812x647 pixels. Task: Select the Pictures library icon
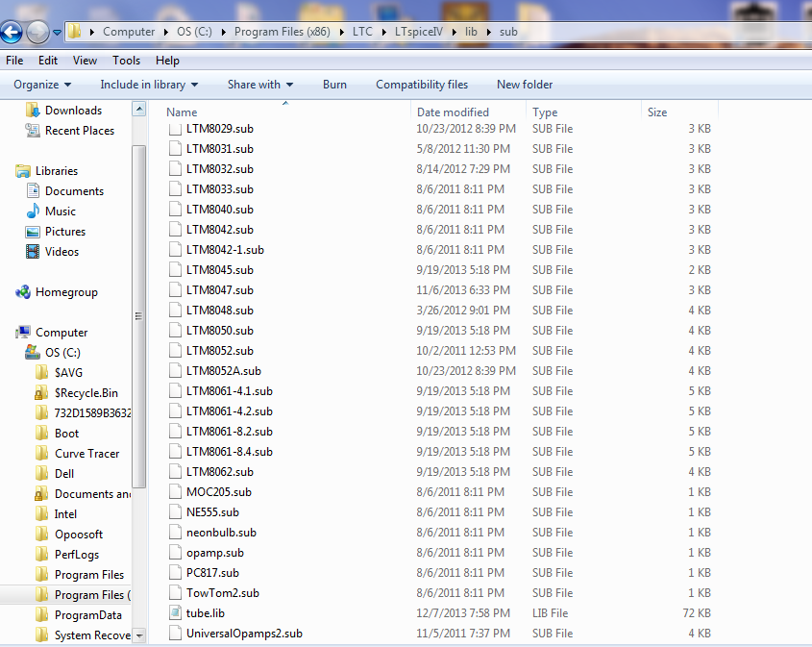(x=33, y=232)
